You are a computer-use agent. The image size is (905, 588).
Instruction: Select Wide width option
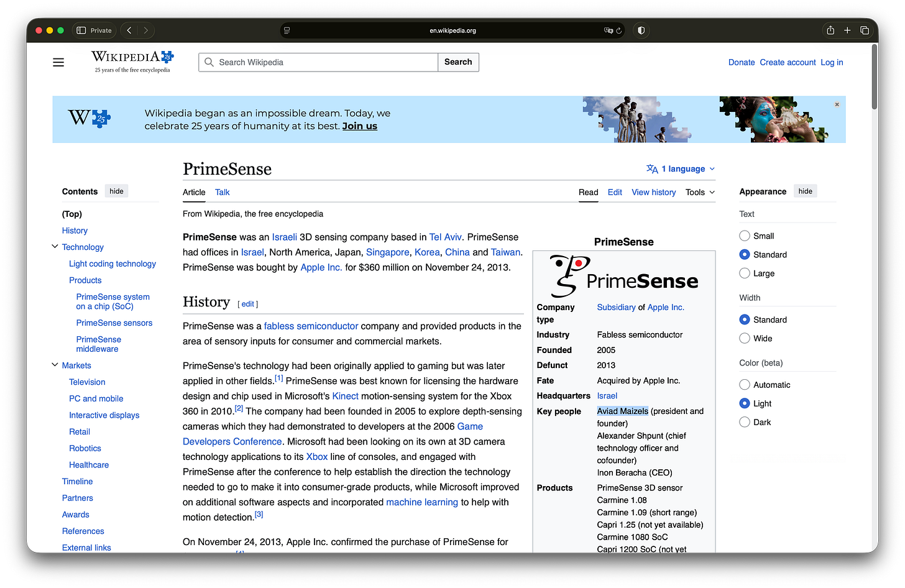(745, 339)
